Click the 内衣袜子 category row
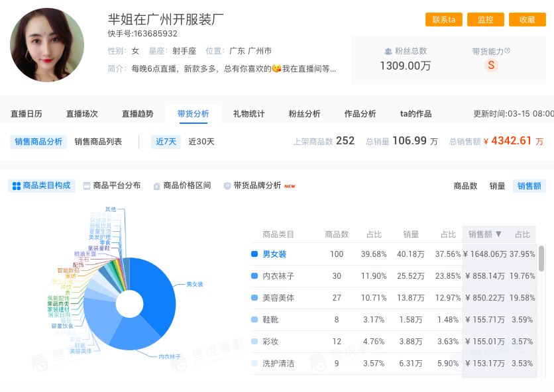Image resolution: width=554 pixels, height=392 pixels. point(393,276)
